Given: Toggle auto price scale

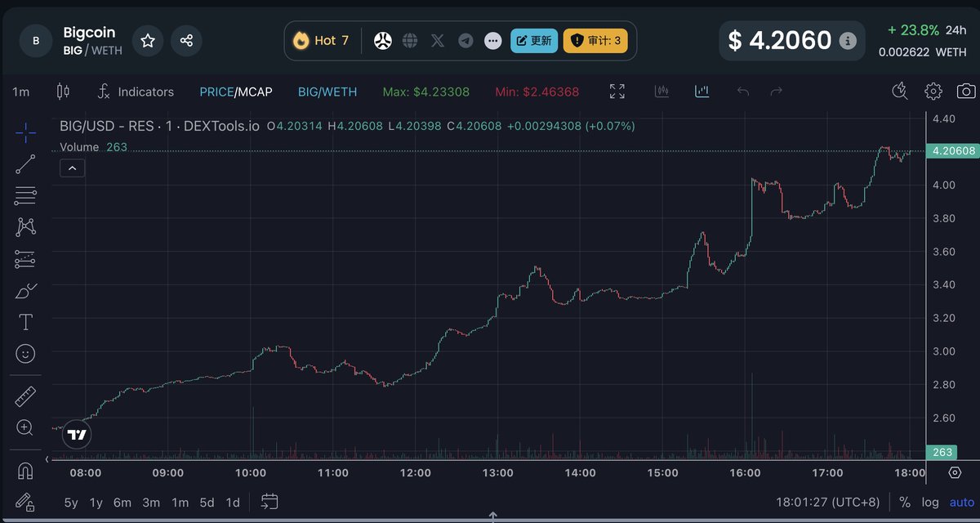Looking at the screenshot, I should [961, 502].
